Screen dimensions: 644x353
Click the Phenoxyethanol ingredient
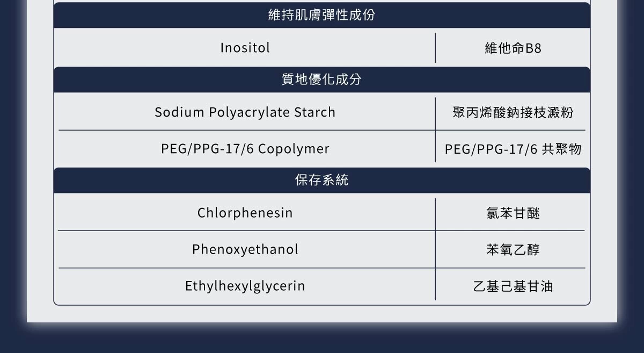coord(245,249)
